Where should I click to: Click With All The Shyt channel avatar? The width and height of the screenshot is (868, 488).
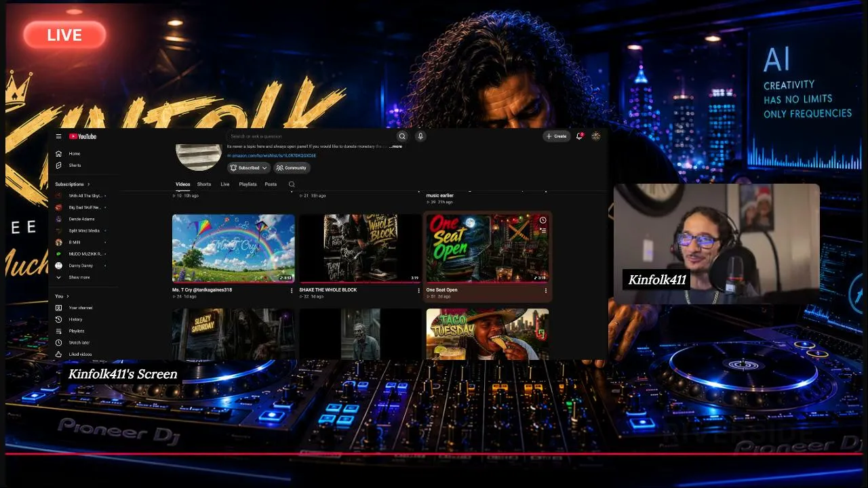59,196
